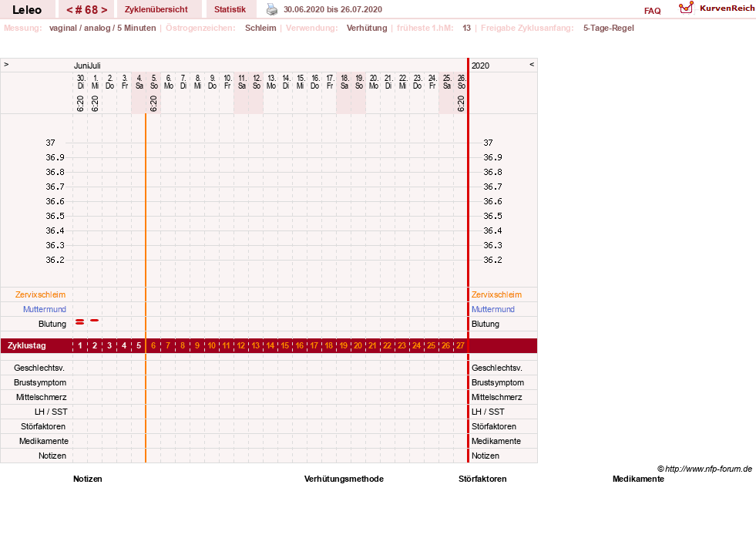This screenshot has width=756, height=555.
Task: Click the left Störfaktoren row label
Action: tap(43, 426)
